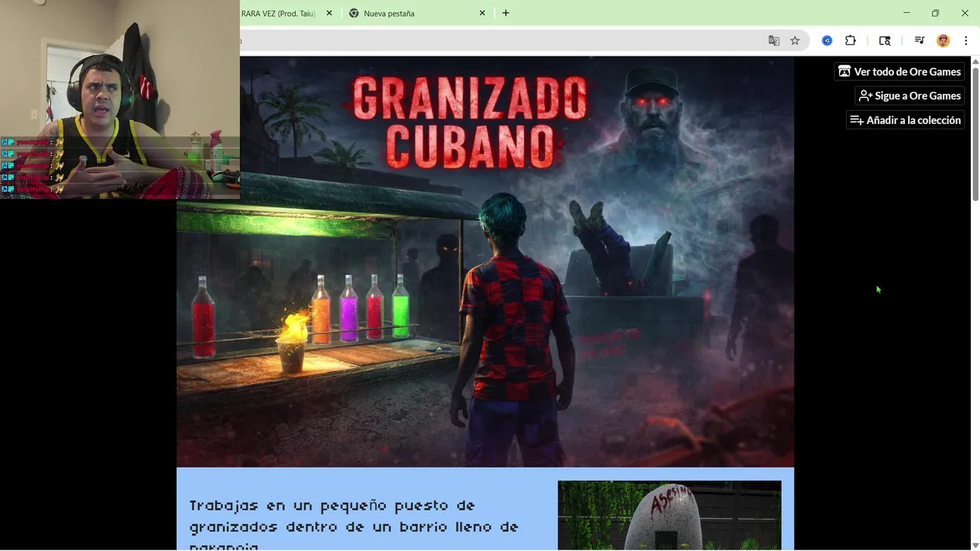Click 'Añadir a la colección' button
This screenshot has width=980, height=551.
[x=905, y=120]
